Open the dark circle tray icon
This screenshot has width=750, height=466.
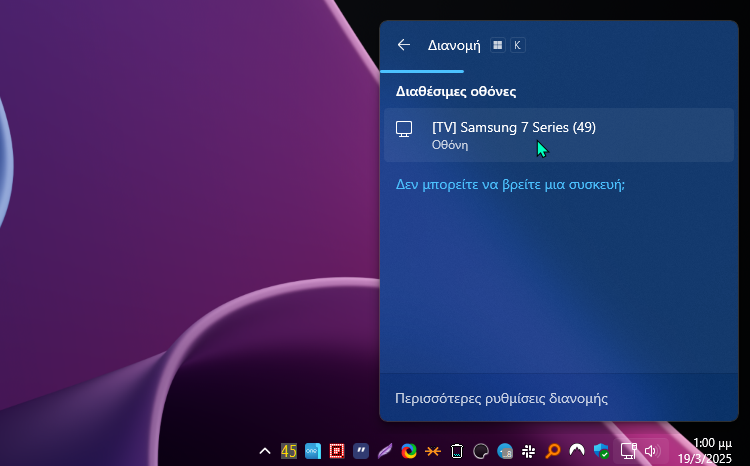(x=481, y=451)
